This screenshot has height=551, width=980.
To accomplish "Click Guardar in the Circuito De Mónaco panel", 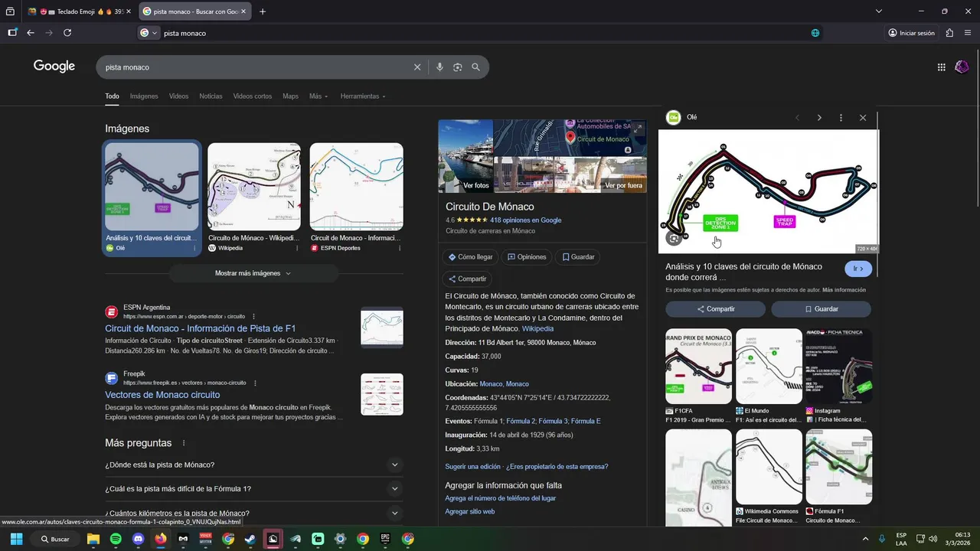I will tap(578, 257).
